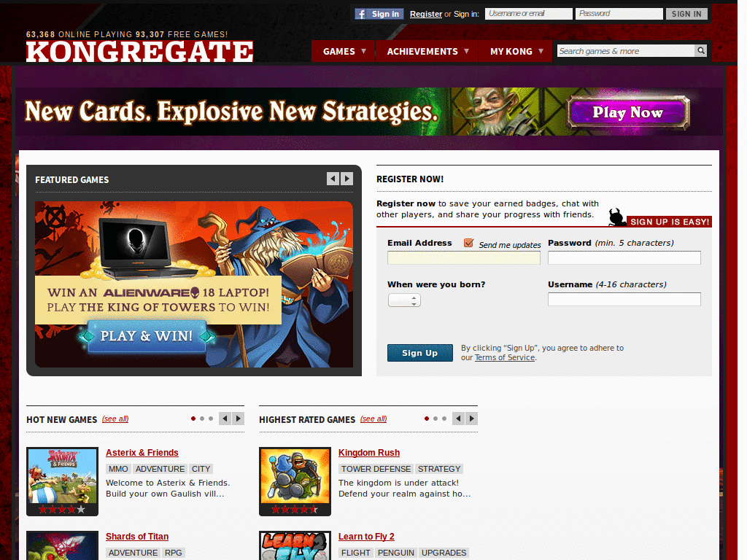Click the RPG tag

(x=174, y=553)
